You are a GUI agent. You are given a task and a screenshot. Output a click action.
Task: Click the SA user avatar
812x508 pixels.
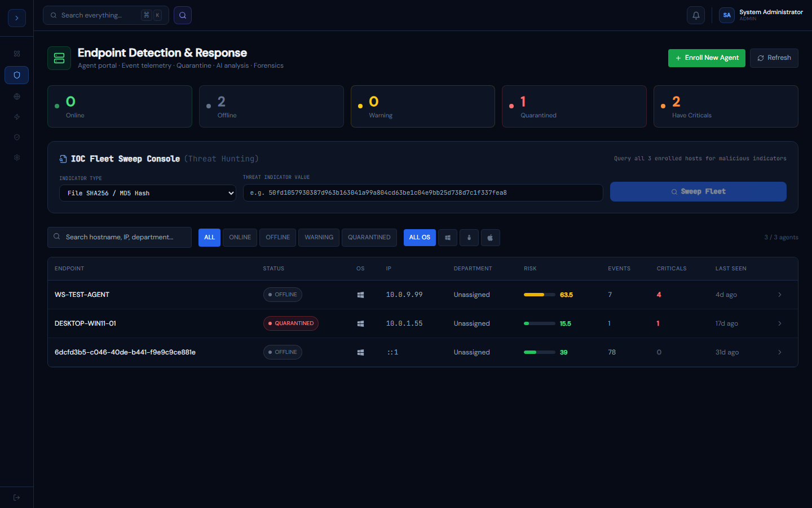[727, 15]
